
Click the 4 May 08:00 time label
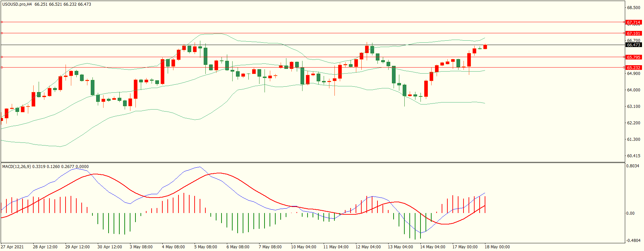pyautogui.click(x=173, y=247)
